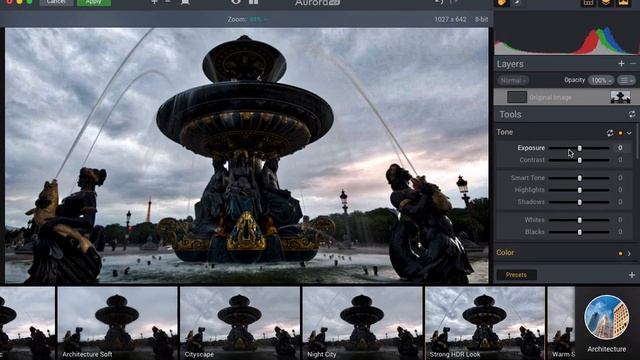
Task: Apply the Cityscape preset
Action: click(x=240, y=323)
